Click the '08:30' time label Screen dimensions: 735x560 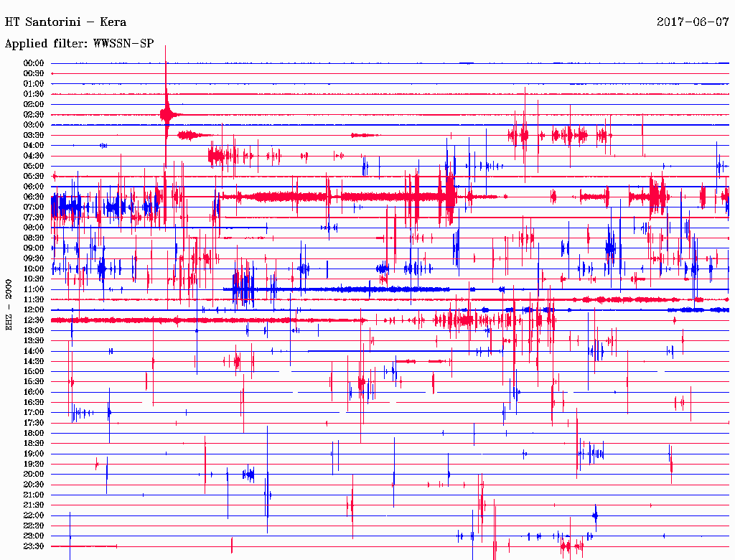34,238
